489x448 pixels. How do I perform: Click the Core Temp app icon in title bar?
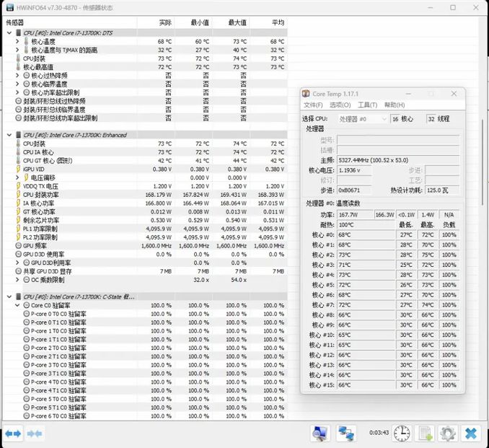click(307, 94)
